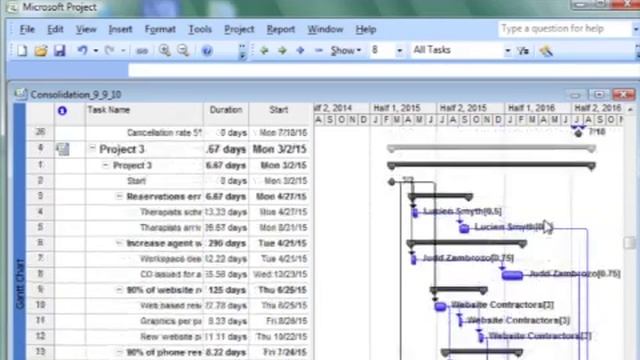Click the Show Subtasks plus icon
The width and height of the screenshot is (640, 360).
[x=300, y=51]
